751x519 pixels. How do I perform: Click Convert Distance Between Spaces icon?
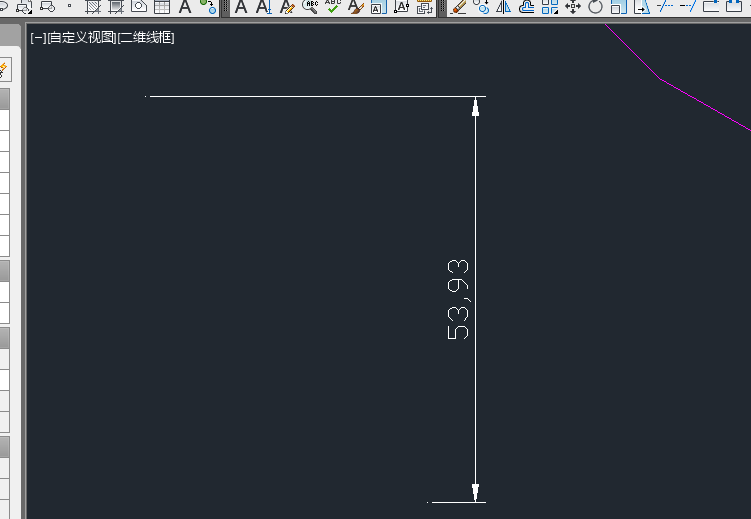(425, 7)
